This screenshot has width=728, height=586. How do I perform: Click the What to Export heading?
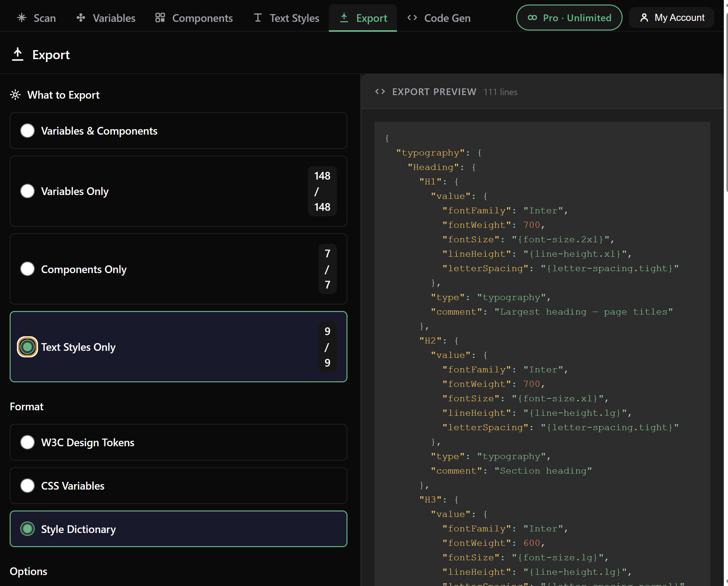click(64, 95)
